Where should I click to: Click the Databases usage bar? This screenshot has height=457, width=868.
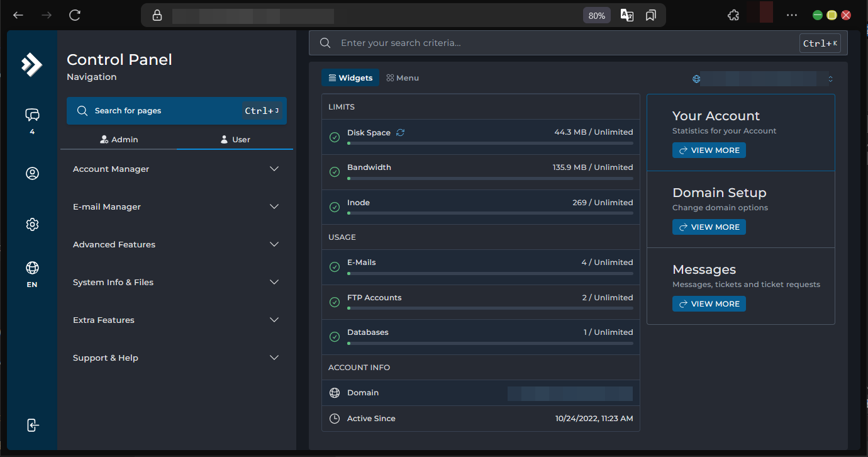tap(490, 344)
